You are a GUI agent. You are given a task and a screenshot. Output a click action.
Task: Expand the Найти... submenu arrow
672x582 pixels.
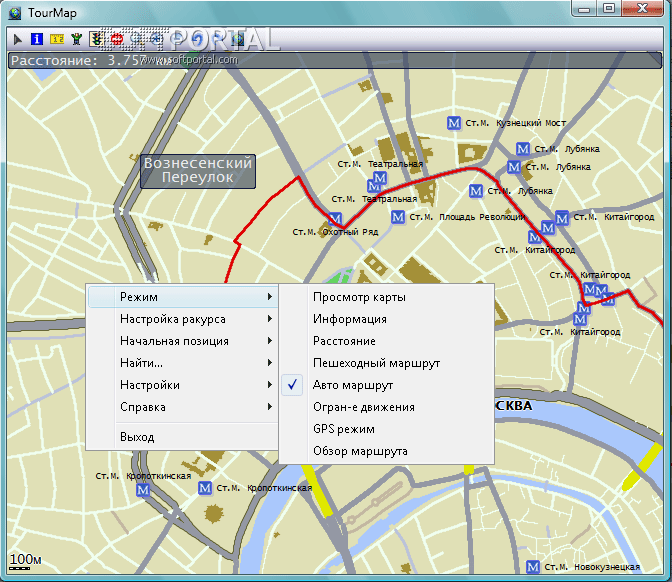click(x=270, y=363)
